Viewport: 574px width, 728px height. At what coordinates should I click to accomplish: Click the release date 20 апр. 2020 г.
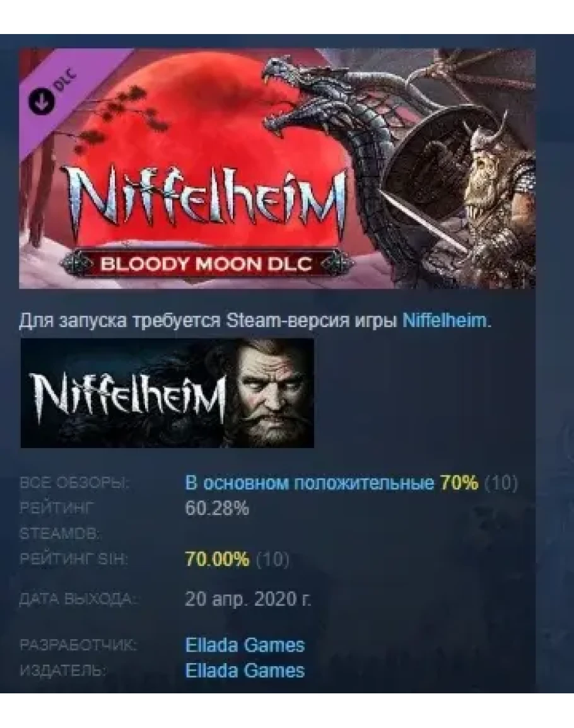(x=248, y=599)
